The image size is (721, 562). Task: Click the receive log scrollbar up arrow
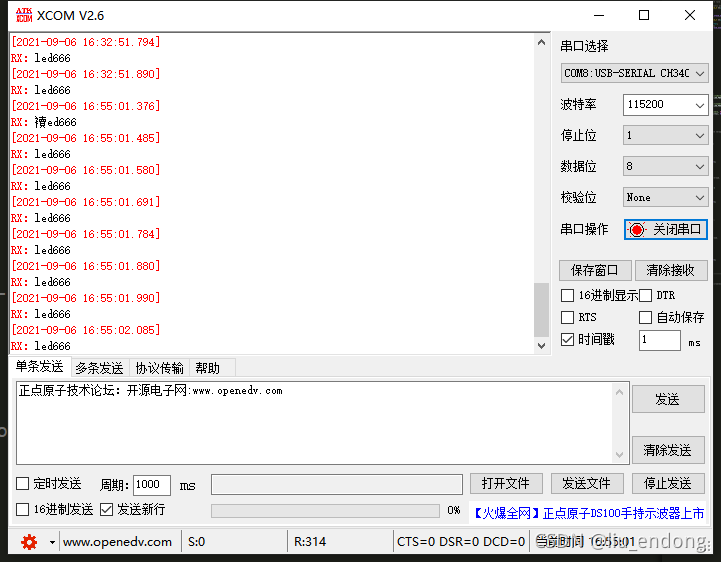coord(542,42)
